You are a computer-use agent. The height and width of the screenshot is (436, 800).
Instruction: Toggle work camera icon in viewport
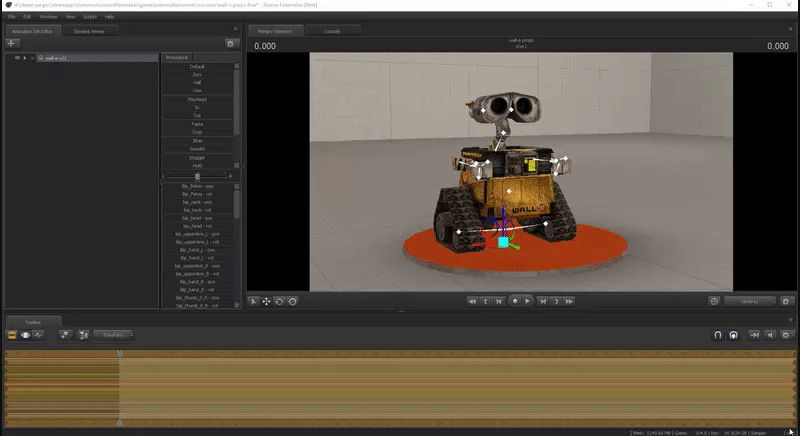714,301
